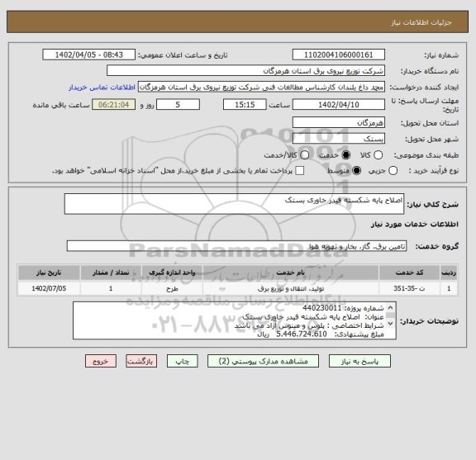
Task: Click project number 440230011 text
Action: tap(322, 308)
